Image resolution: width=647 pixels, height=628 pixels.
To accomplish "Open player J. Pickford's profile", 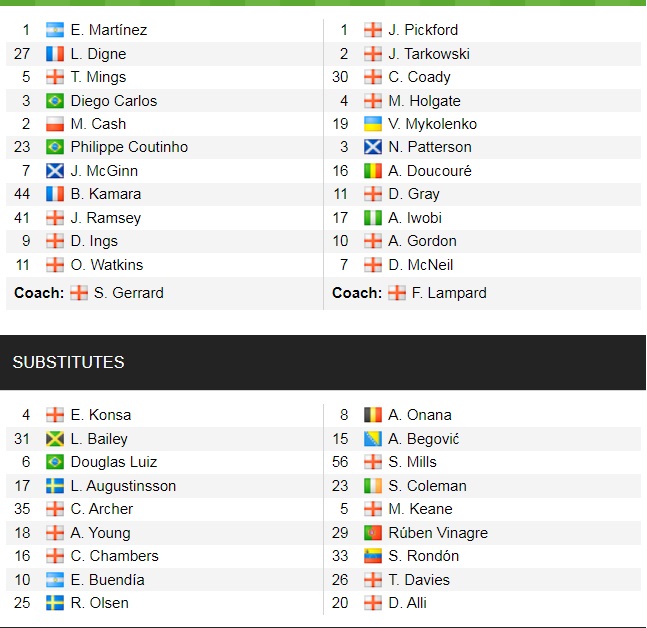I will coord(423,30).
